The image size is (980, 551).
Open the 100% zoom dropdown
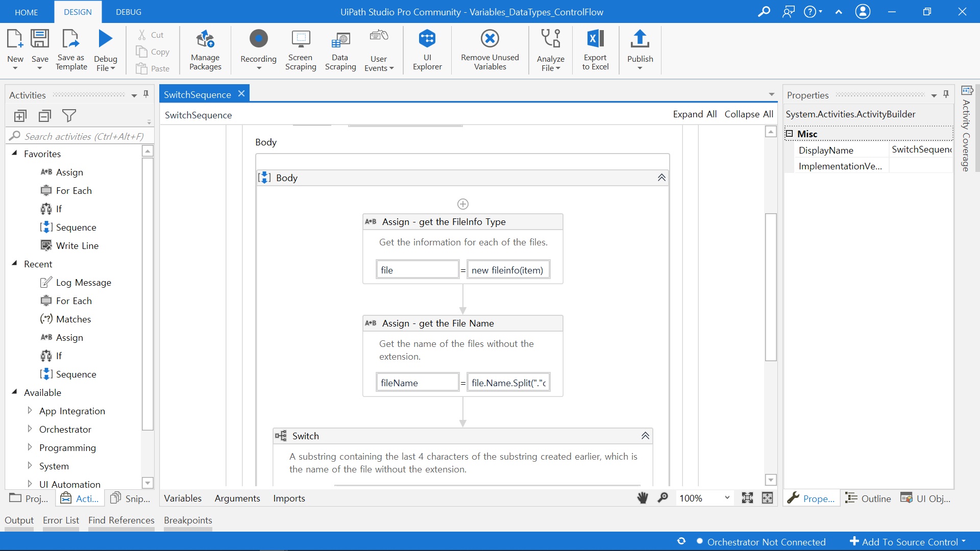(727, 498)
